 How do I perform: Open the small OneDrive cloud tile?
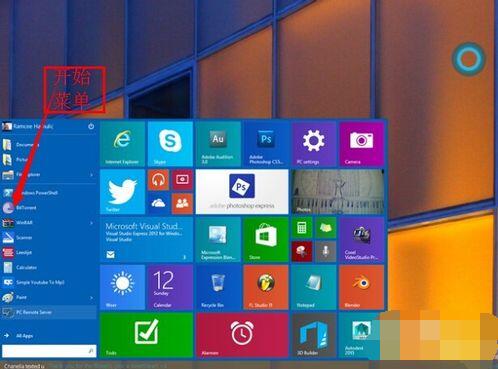pyautogui.click(x=158, y=203)
